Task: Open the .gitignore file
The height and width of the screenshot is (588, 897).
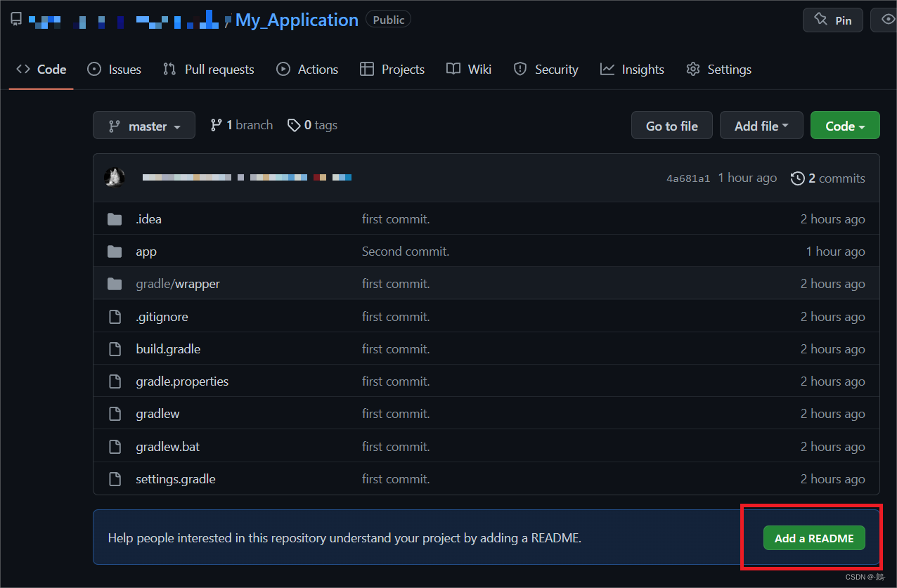Action: tap(162, 317)
